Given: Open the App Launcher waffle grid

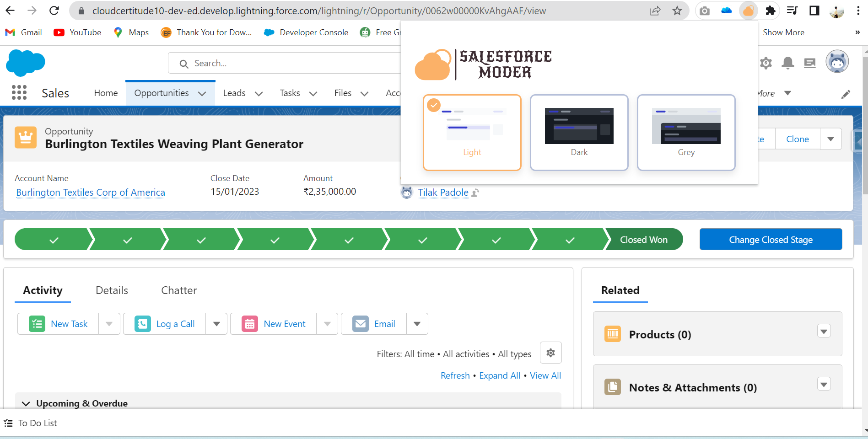Looking at the screenshot, I should point(19,92).
